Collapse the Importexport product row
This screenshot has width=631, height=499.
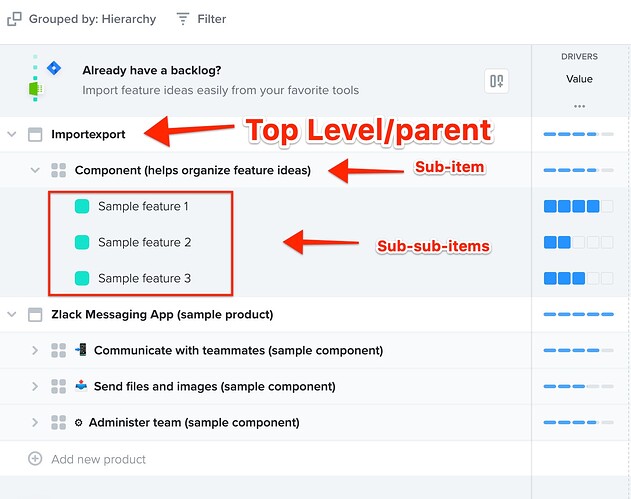(12, 134)
